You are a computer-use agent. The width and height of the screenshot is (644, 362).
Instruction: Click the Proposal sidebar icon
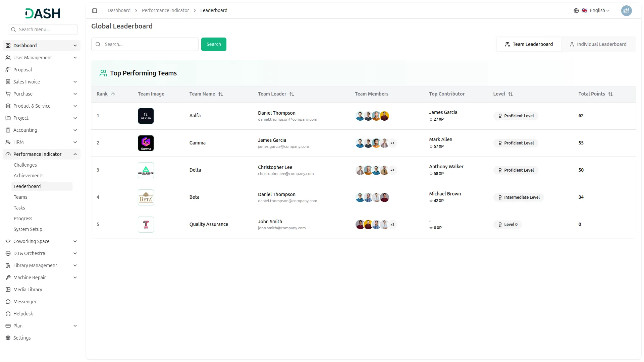click(x=8, y=70)
